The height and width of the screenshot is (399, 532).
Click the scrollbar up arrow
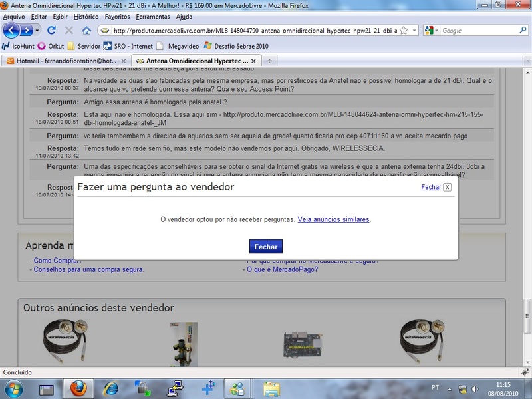click(x=527, y=72)
